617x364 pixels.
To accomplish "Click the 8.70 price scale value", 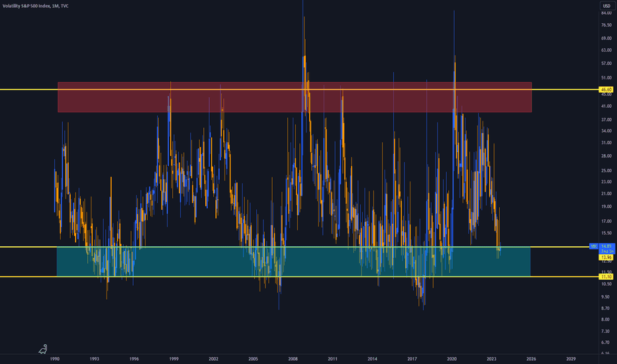I will [x=606, y=308].
